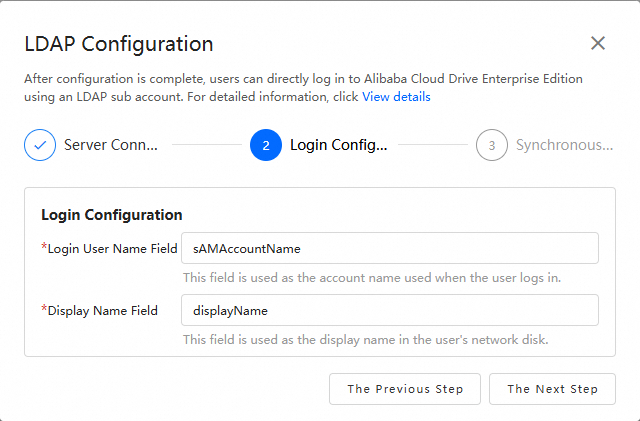Go to the Server Connection step label
The image size is (640, 421).
point(110,145)
